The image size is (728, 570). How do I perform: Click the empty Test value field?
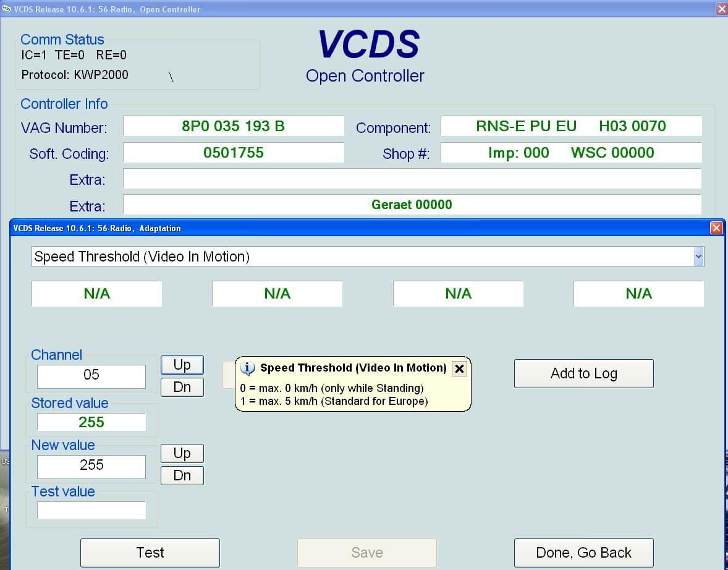tap(91, 510)
